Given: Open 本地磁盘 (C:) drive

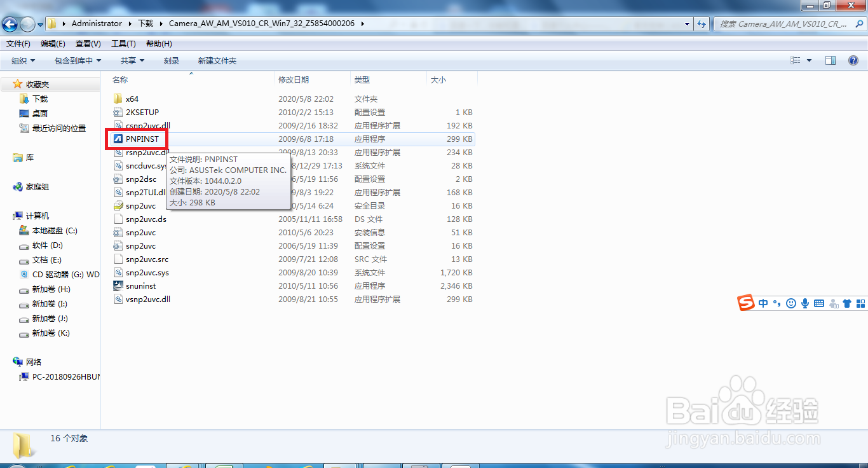Looking at the screenshot, I should click(x=55, y=231).
